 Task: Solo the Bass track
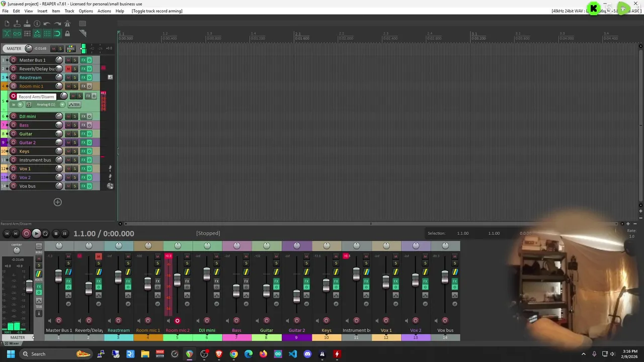point(75,125)
